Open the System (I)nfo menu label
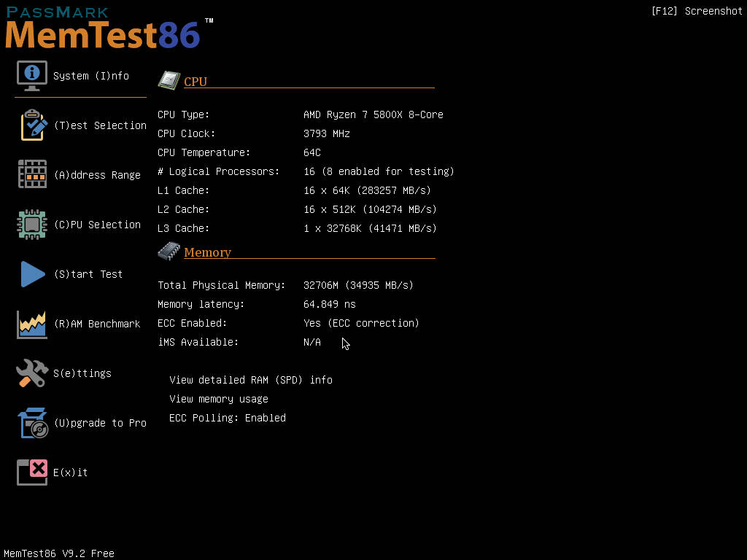The width and height of the screenshot is (747, 560). (x=91, y=76)
